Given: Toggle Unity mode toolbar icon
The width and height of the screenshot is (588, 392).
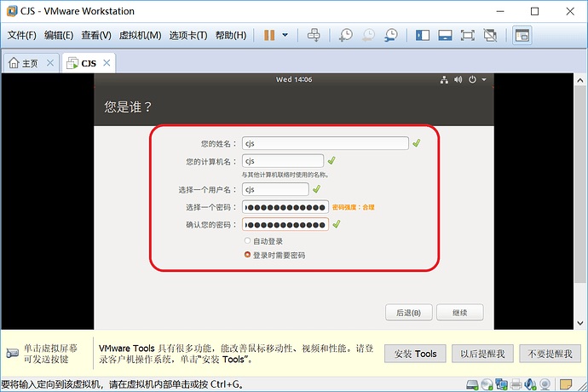Looking at the screenshot, I should pyautogui.click(x=490, y=35).
